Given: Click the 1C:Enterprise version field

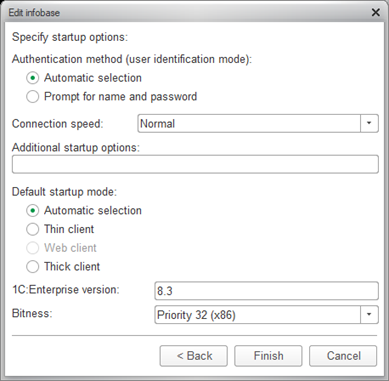Looking at the screenshot, I should (266, 291).
